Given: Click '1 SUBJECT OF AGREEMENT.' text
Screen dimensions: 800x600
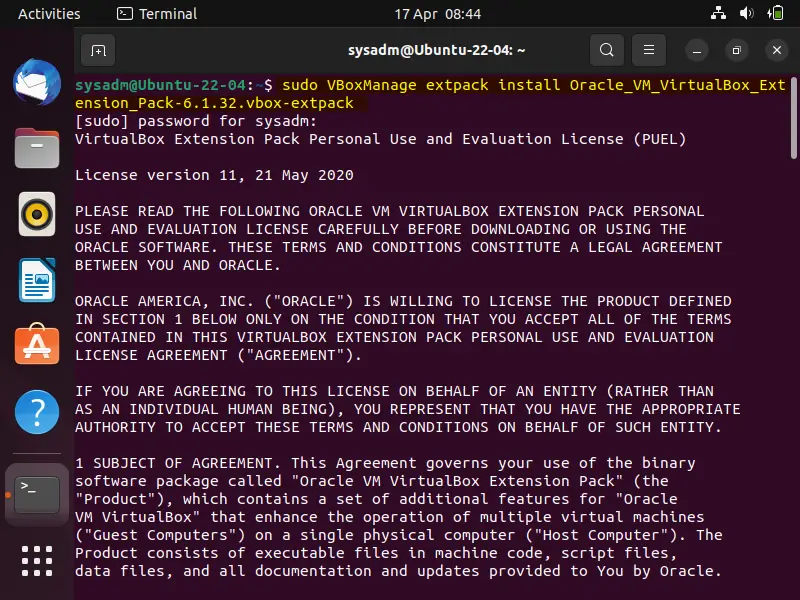Looking at the screenshot, I should click(x=178, y=463).
